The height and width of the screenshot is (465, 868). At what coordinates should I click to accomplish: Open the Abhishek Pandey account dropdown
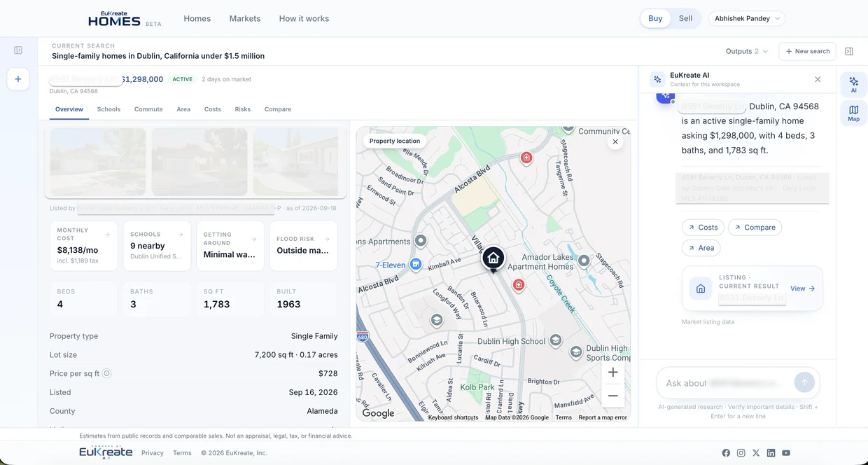(747, 19)
